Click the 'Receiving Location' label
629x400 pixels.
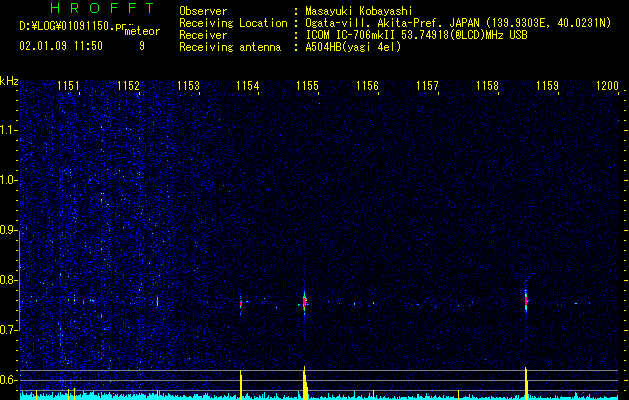pyautogui.click(x=233, y=23)
